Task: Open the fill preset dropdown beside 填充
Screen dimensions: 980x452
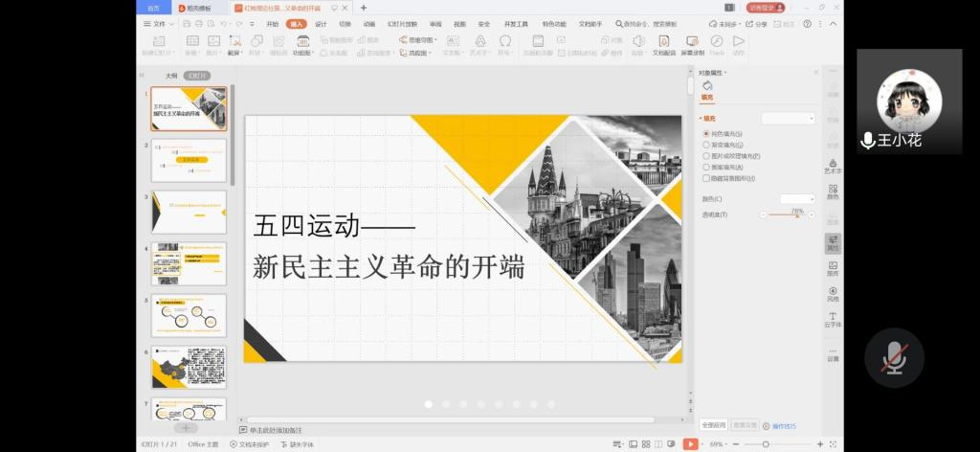Action: click(788, 119)
